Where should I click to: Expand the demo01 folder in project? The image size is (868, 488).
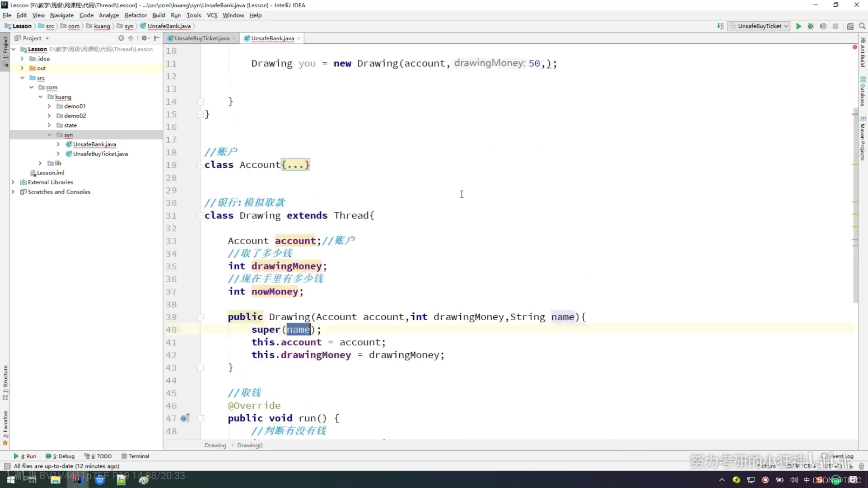(50, 105)
